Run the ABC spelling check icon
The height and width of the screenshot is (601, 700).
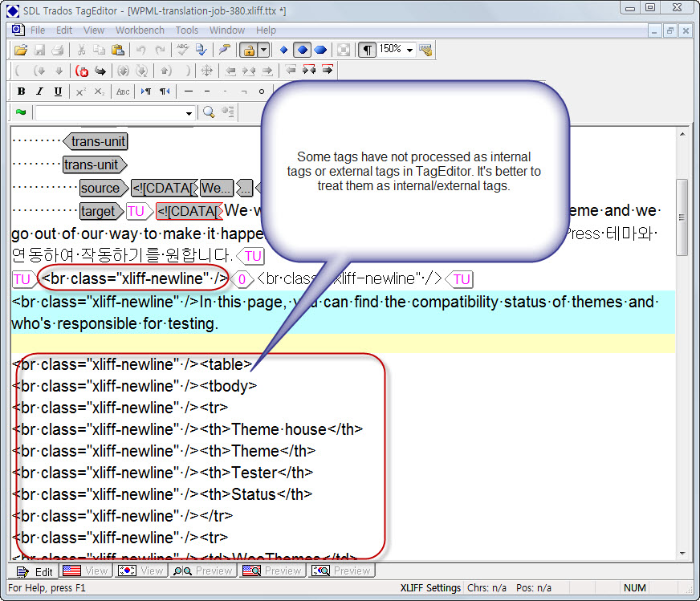pyautogui.click(x=182, y=50)
